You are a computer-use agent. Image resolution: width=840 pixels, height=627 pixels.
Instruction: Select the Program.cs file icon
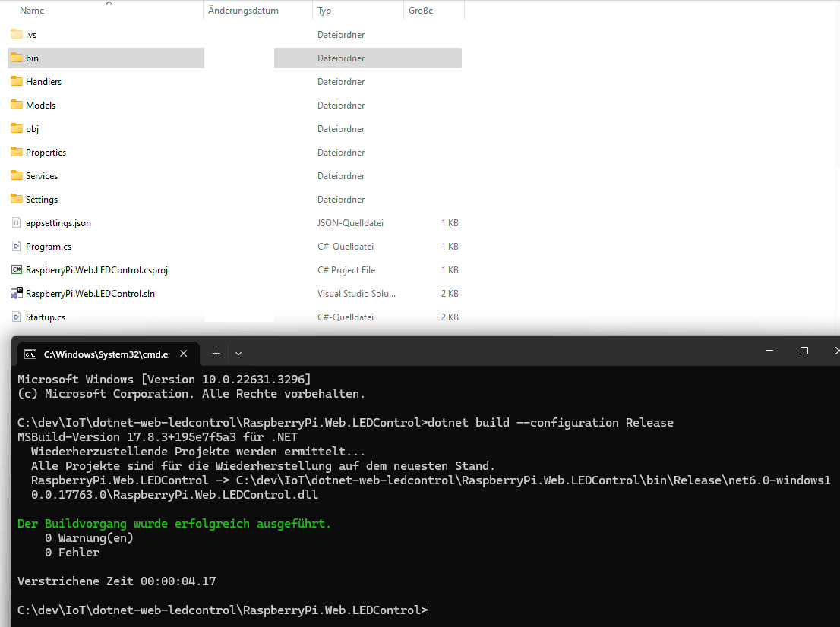[17, 247]
